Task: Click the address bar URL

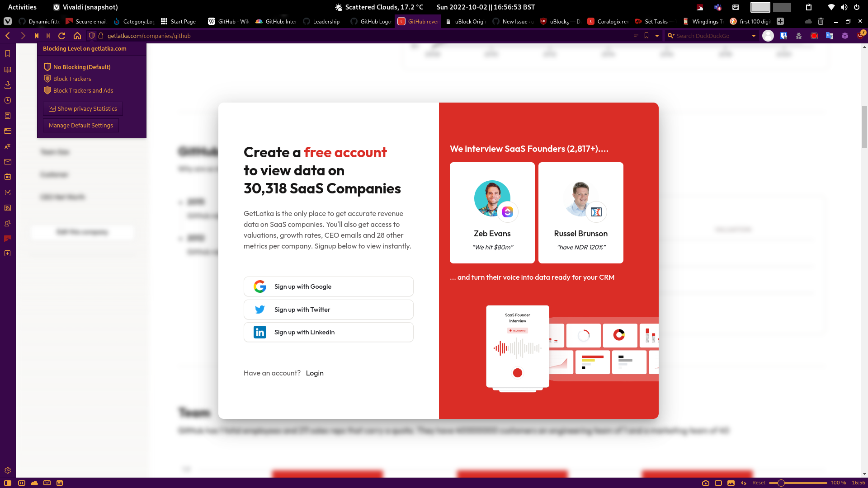Action: click(149, 36)
